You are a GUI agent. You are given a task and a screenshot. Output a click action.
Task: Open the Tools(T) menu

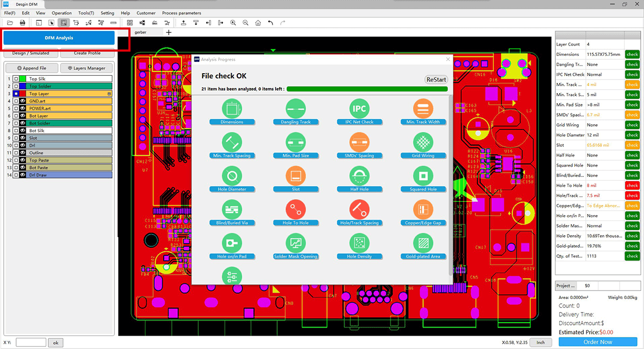[x=86, y=13]
